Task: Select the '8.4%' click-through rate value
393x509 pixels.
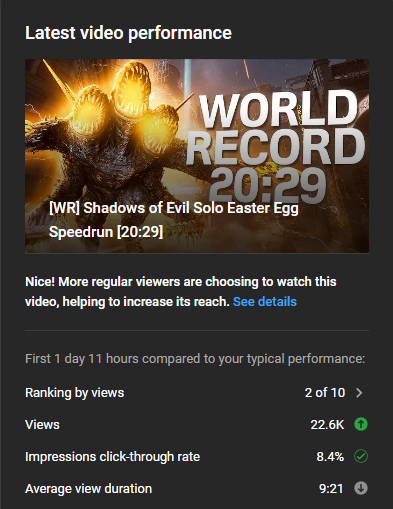Action: (x=330, y=457)
